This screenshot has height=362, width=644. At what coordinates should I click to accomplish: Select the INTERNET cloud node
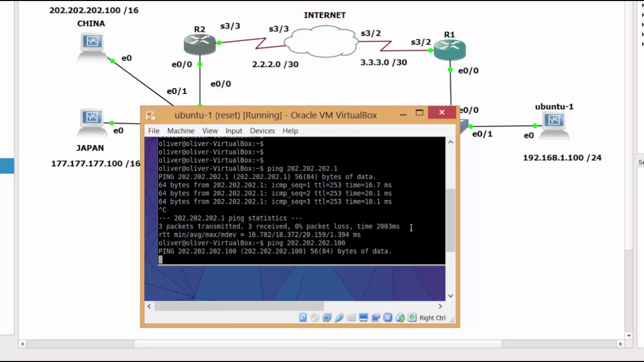click(x=321, y=41)
